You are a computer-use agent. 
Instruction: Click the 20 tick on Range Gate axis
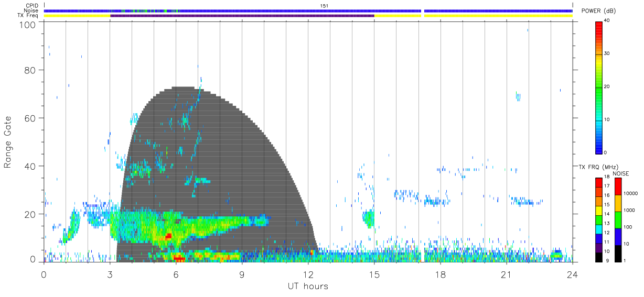click(31, 214)
